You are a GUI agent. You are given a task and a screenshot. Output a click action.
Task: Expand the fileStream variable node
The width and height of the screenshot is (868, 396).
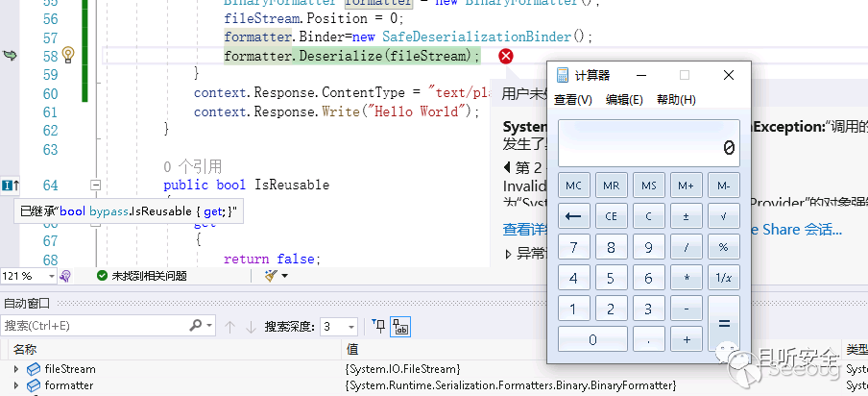pyautogui.click(x=15, y=369)
